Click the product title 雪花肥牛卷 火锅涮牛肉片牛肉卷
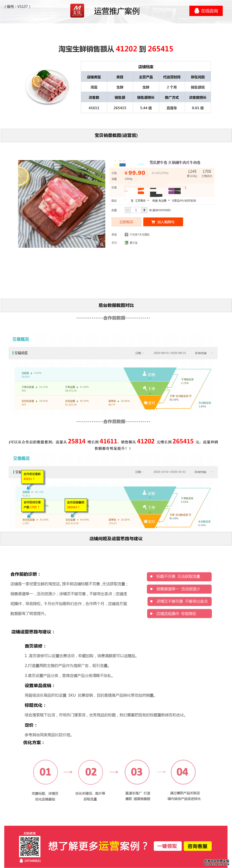The image size is (232, 868). pyautogui.click(x=175, y=162)
